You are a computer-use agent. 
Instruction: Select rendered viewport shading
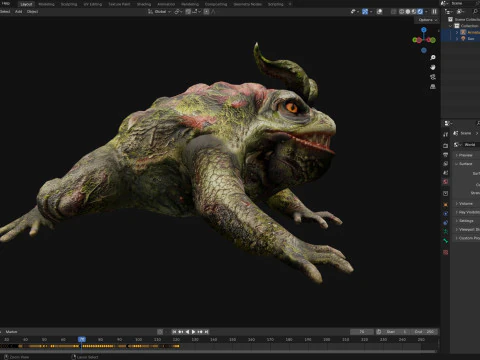click(x=420, y=12)
